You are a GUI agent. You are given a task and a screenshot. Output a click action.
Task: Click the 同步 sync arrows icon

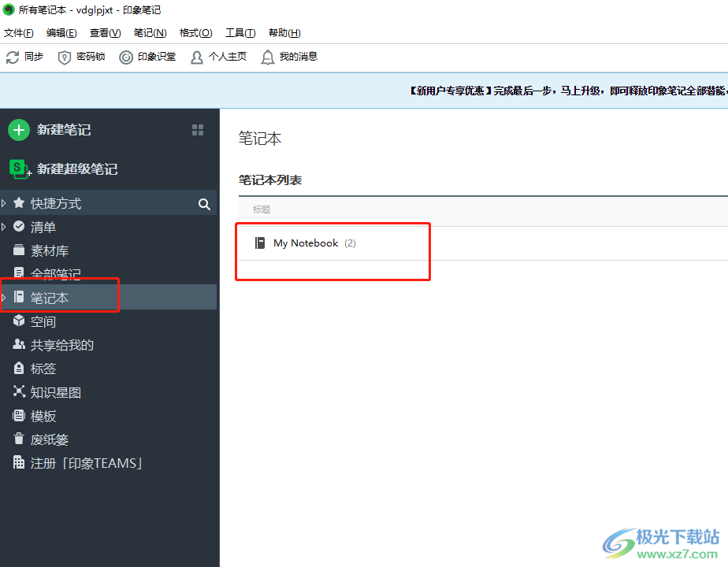click(x=13, y=57)
